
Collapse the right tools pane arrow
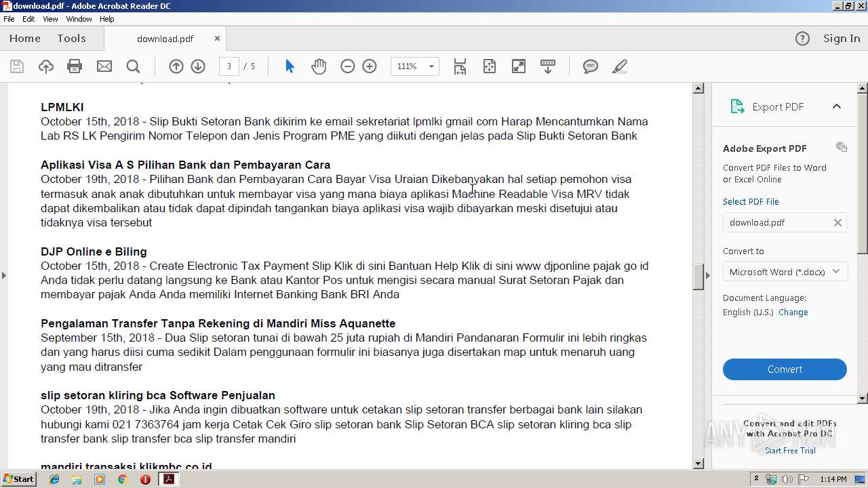coord(708,275)
